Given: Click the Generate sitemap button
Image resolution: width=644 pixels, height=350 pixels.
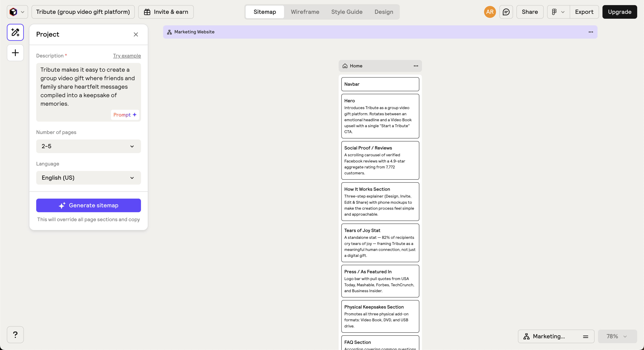Looking at the screenshot, I should 88,205.
